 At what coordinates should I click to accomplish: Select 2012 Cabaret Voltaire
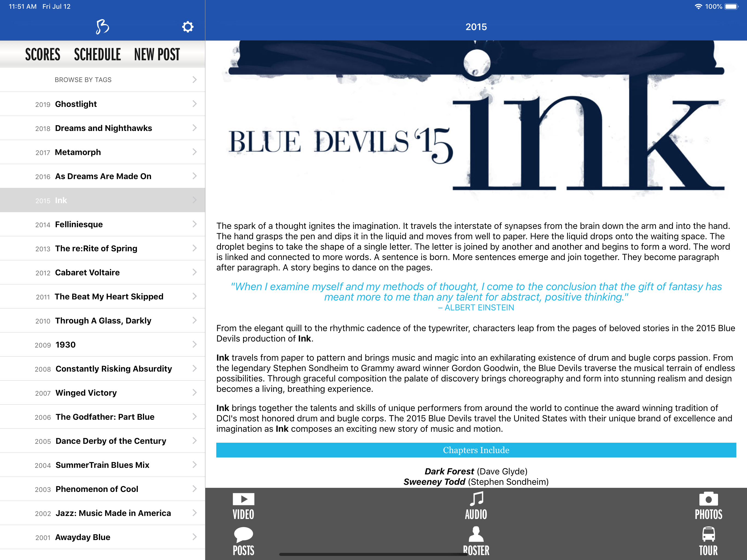[x=102, y=273]
